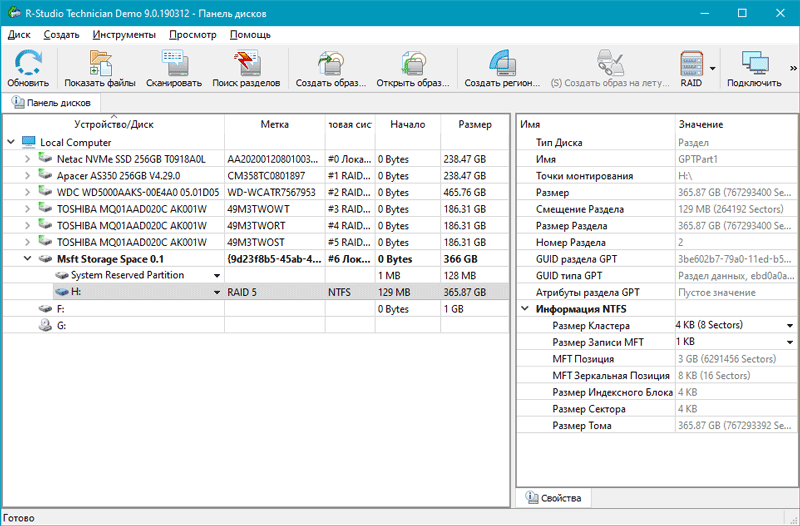Collapse the Msft Storage Space 0.1 node
This screenshot has width=800, height=526.
(x=28, y=259)
